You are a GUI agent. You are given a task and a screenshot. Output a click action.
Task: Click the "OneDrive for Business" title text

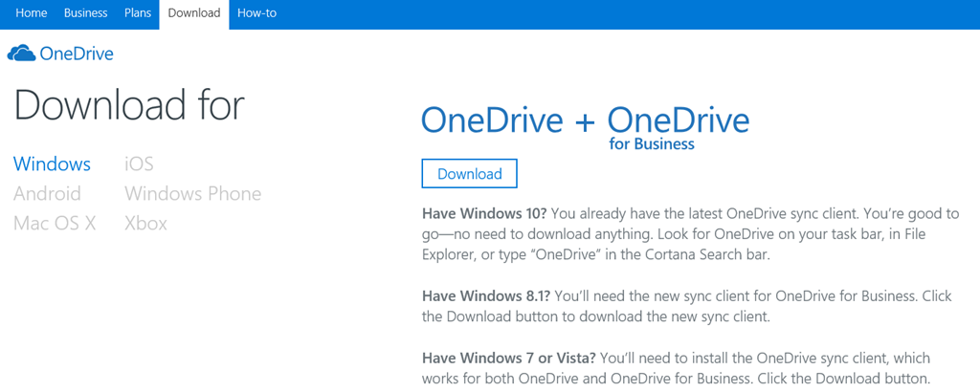pos(678,125)
